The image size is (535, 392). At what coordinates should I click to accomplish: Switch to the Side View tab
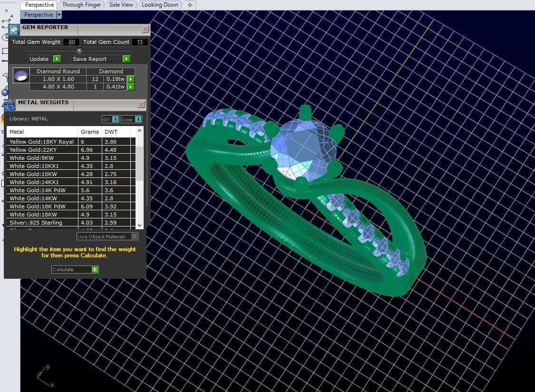pyautogui.click(x=121, y=5)
